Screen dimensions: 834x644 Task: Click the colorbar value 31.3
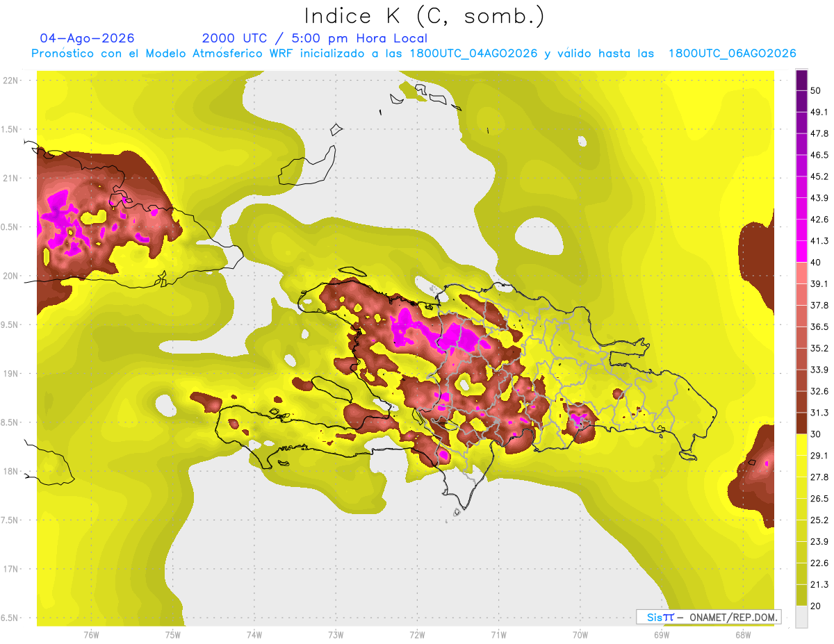click(819, 413)
